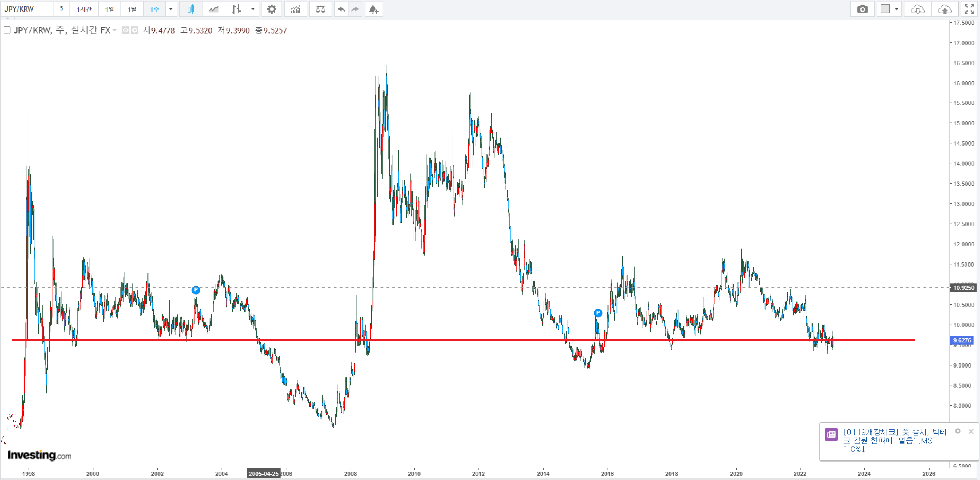
Task: Toggle fullscreen mode with arrows icon
Action: coord(969,9)
